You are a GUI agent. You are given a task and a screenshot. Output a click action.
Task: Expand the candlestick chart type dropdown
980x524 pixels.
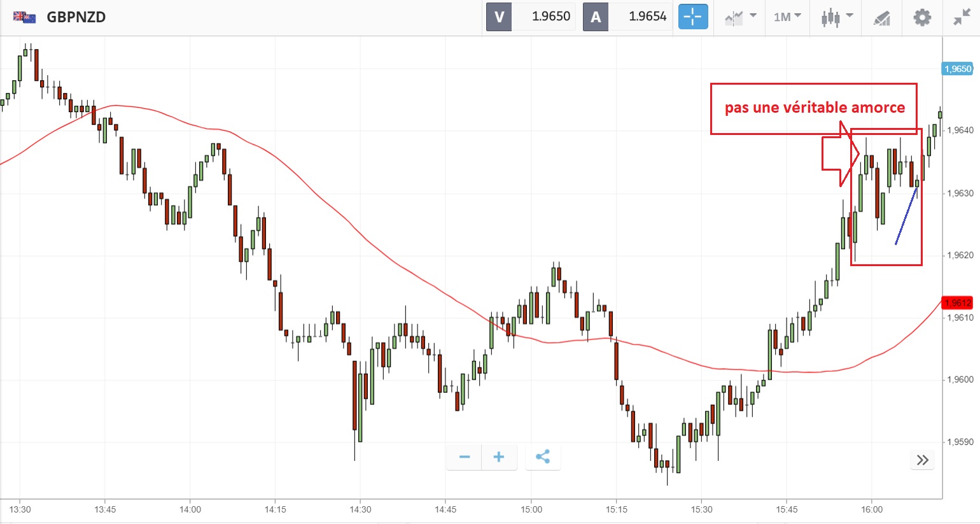(x=836, y=17)
